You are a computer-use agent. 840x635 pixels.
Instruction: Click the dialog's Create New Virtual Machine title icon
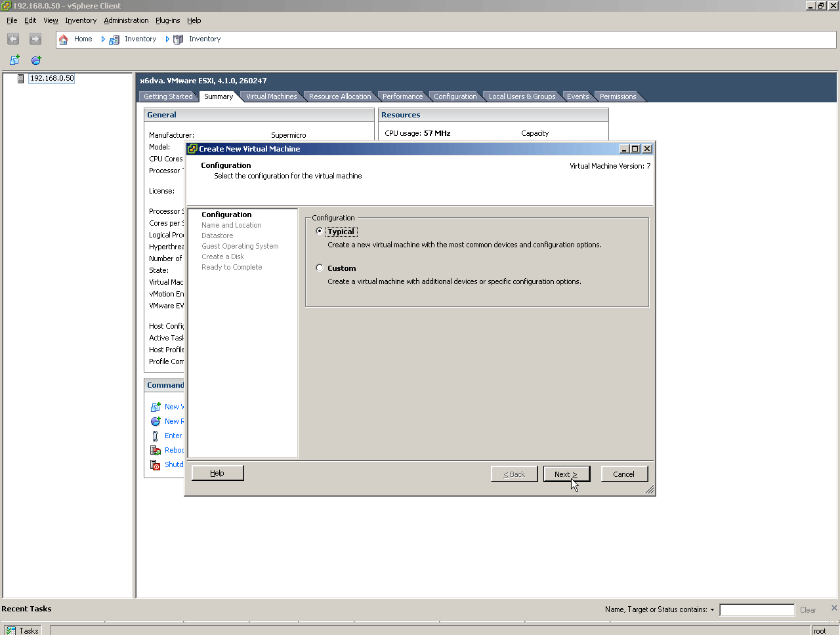click(192, 149)
